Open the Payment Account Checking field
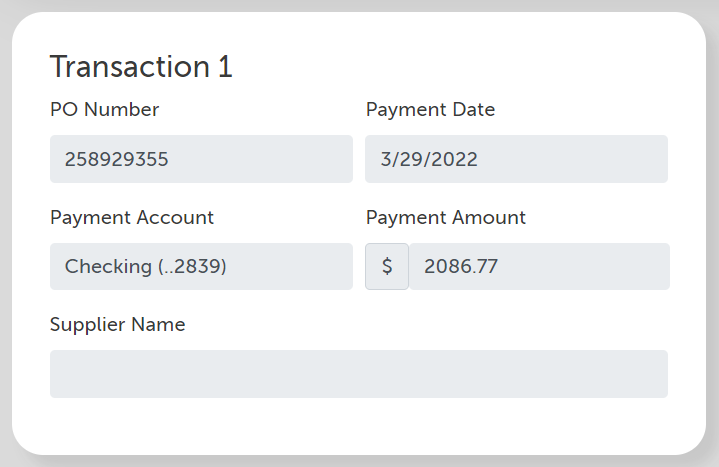Screen dimensions: 719x467 pos(201,267)
